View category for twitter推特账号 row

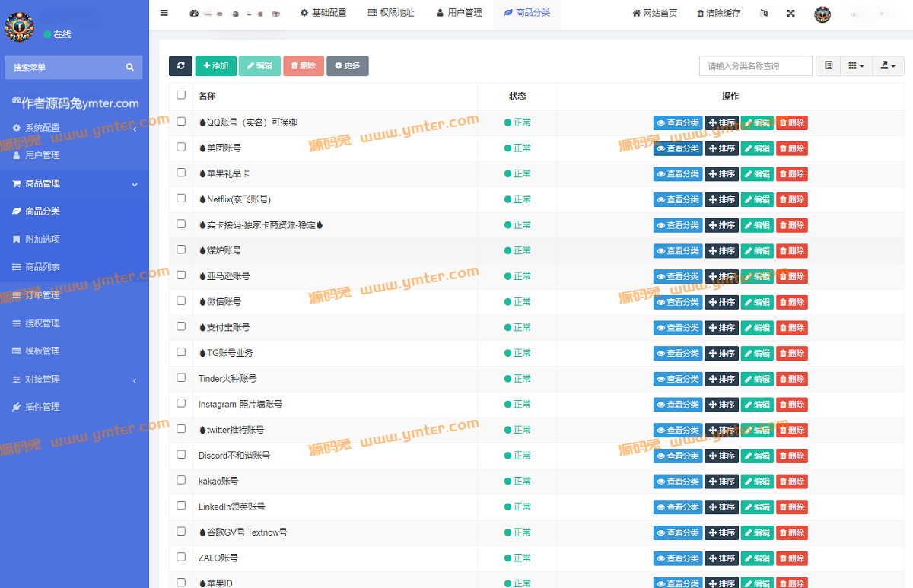(x=678, y=431)
